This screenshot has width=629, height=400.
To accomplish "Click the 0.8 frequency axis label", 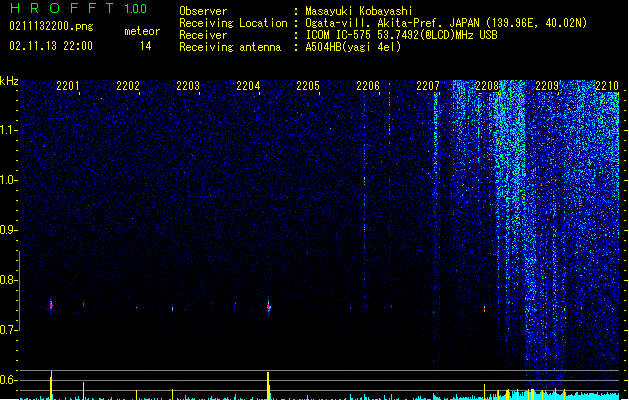I will 9,280.
